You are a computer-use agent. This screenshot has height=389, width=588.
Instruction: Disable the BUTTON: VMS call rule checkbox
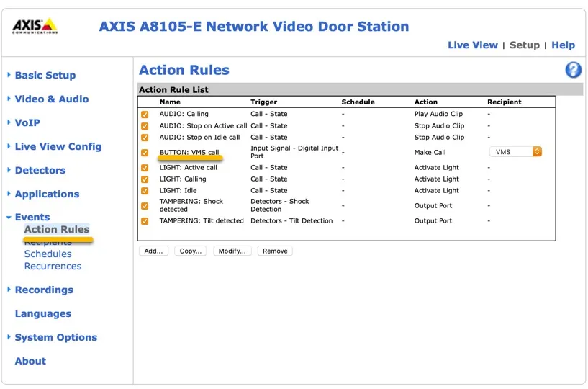click(145, 153)
